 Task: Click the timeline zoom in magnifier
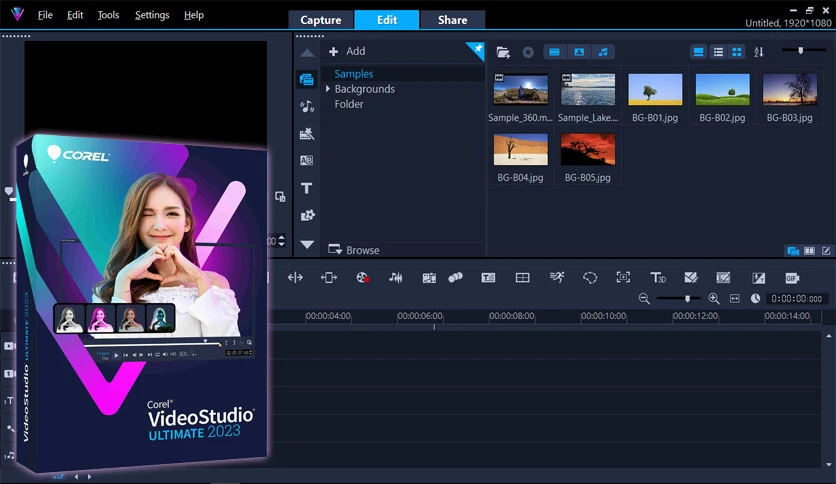[x=714, y=299]
